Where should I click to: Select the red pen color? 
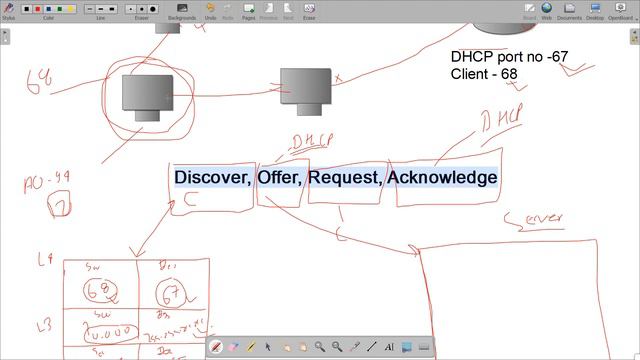click(x=38, y=9)
